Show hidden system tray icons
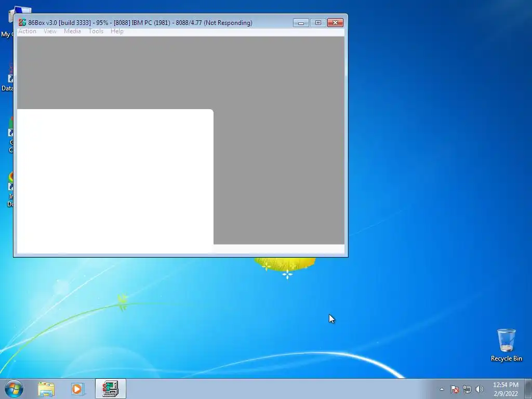Viewport: 532px width, 399px height. tap(442, 389)
